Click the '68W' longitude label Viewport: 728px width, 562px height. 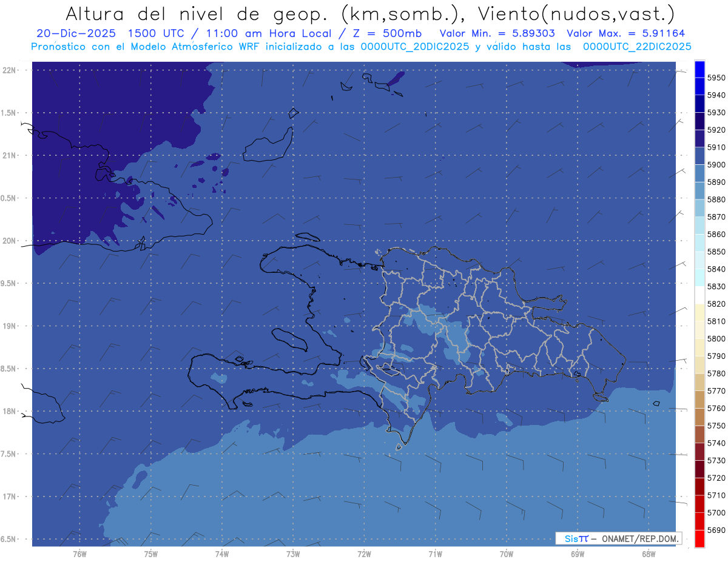(x=649, y=554)
